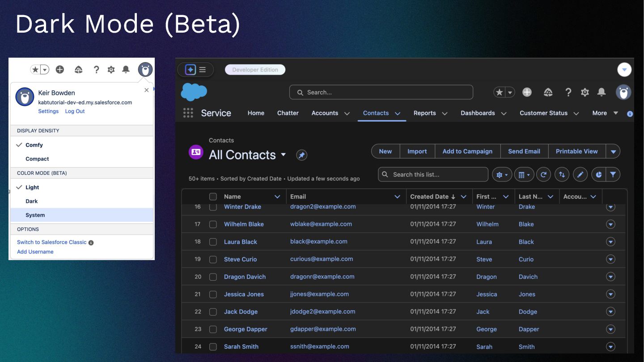Image resolution: width=644 pixels, height=362 pixels.
Task: Open the More navigation dropdown
Action: pyautogui.click(x=605, y=113)
